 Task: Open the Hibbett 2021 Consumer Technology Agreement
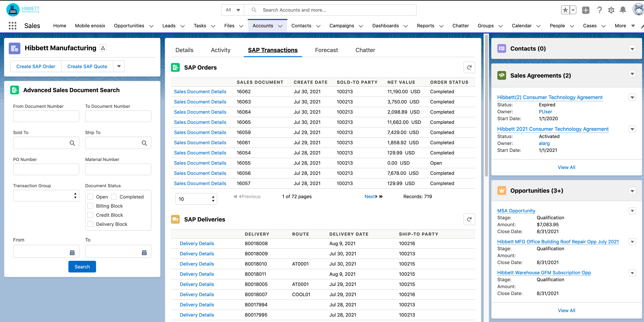(553, 129)
